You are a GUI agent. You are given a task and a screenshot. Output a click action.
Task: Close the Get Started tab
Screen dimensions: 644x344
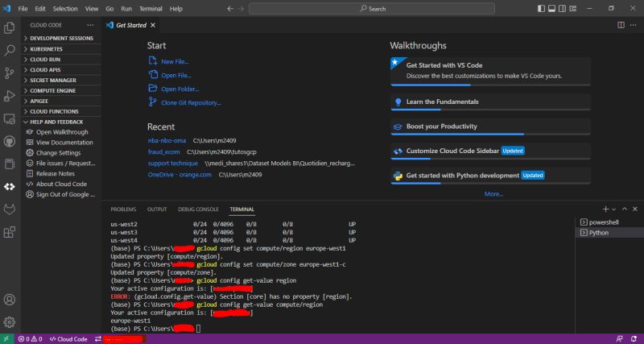coord(153,25)
